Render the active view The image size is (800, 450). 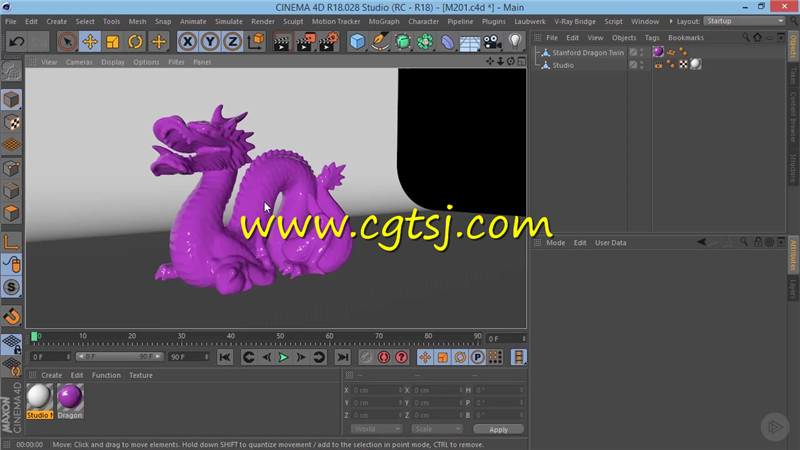[282, 42]
